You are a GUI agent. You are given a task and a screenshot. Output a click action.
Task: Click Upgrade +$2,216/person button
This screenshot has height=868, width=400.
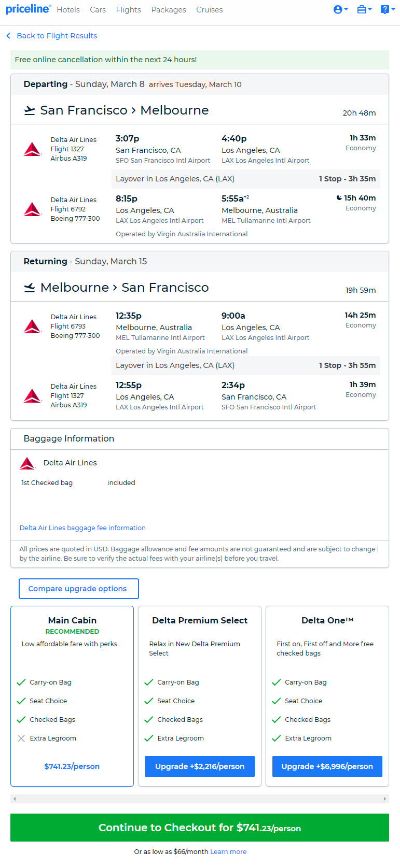click(200, 766)
